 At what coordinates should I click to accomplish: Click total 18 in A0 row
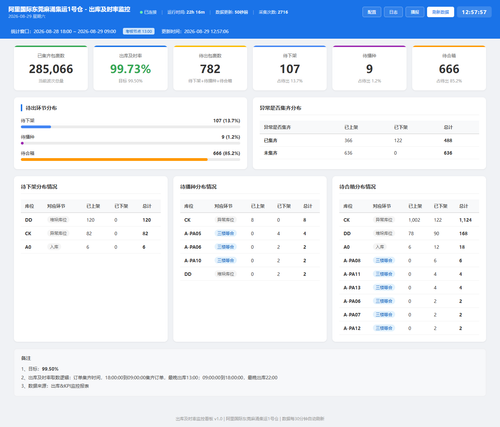click(462, 247)
